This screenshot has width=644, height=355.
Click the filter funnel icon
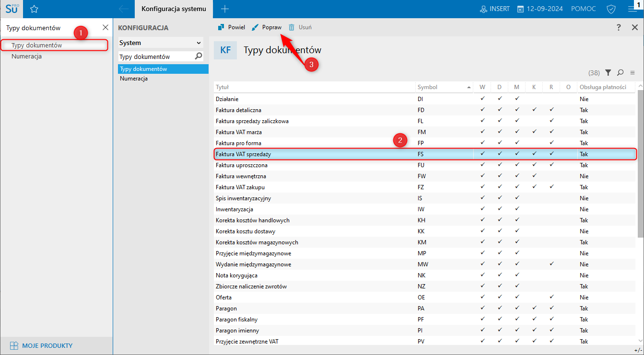pyautogui.click(x=608, y=73)
